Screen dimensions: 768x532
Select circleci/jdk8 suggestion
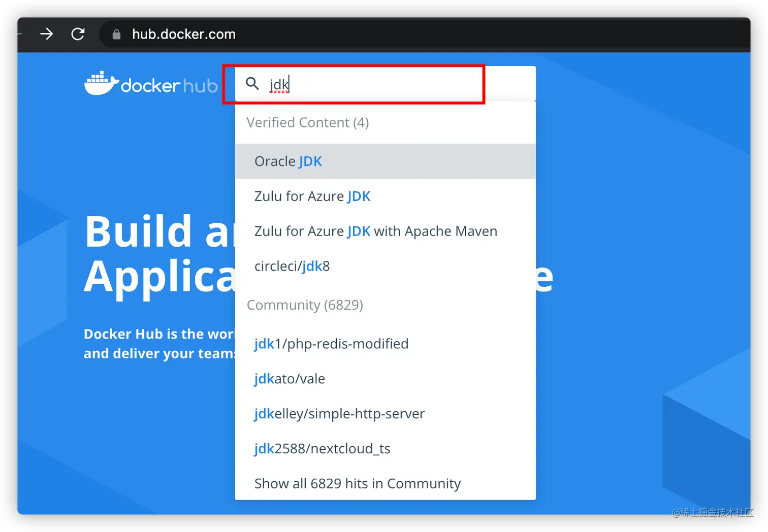click(385, 266)
